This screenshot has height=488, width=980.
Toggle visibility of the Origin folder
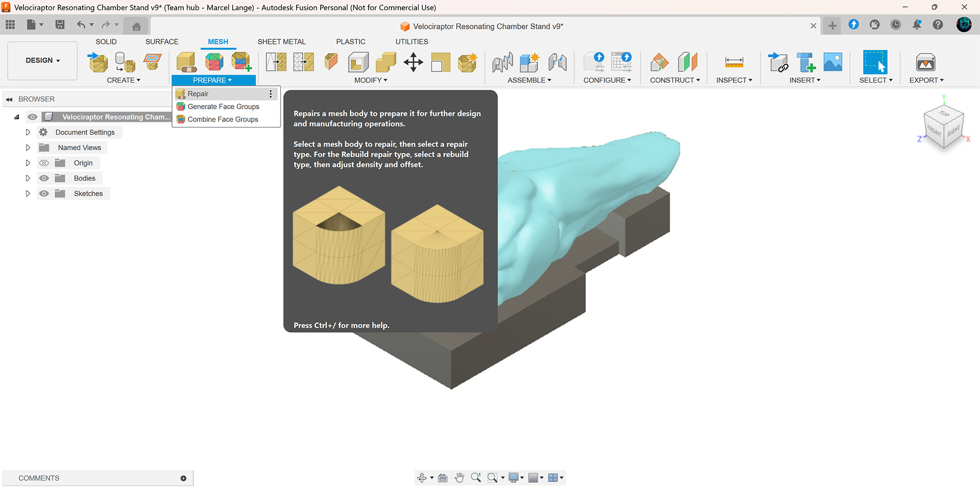(44, 163)
